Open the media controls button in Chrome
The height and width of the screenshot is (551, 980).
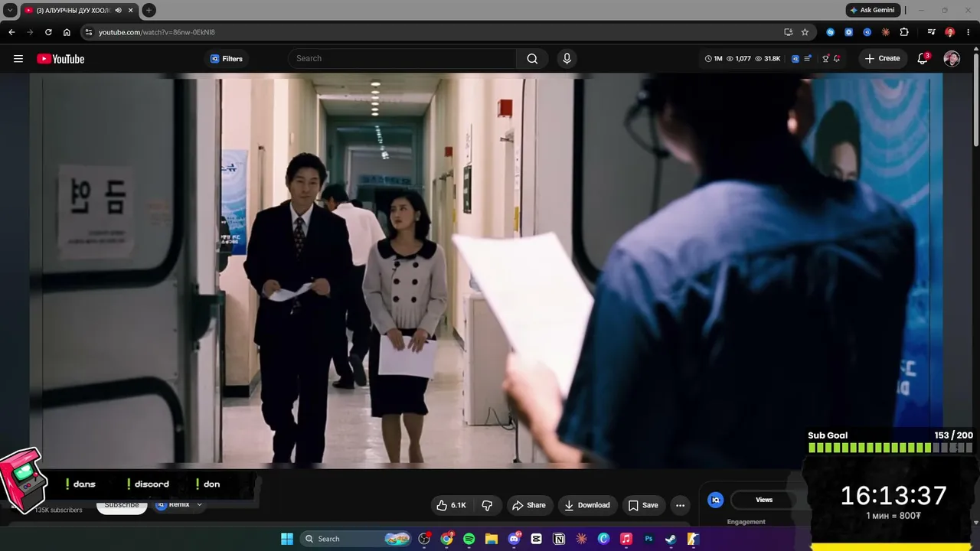[931, 32]
